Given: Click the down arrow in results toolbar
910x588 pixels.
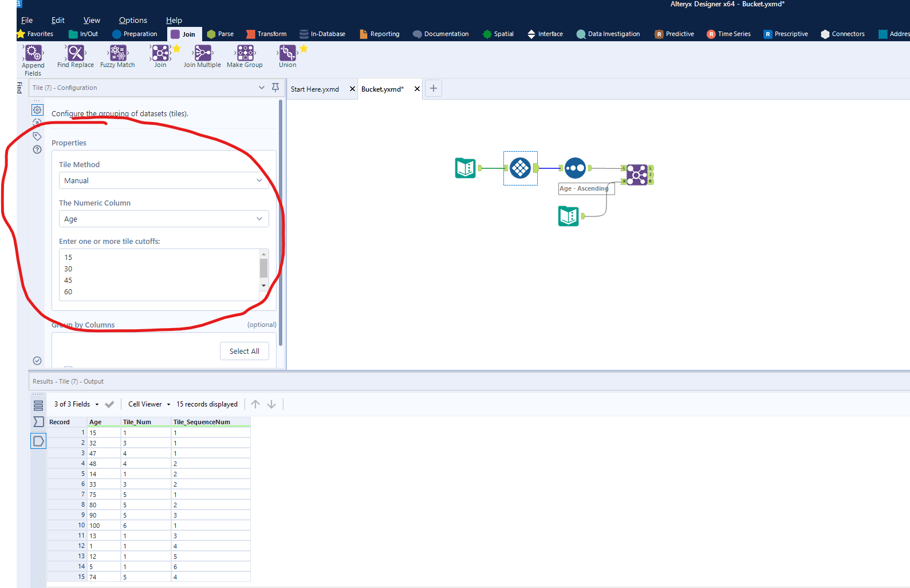Looking at the screenshot, I should pos(271,404).
